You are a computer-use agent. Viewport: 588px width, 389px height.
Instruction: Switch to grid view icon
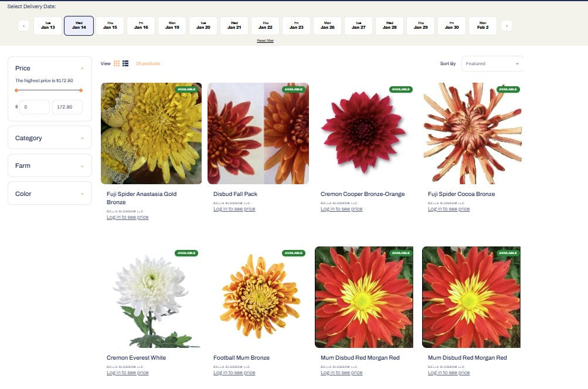click(117, 63)
